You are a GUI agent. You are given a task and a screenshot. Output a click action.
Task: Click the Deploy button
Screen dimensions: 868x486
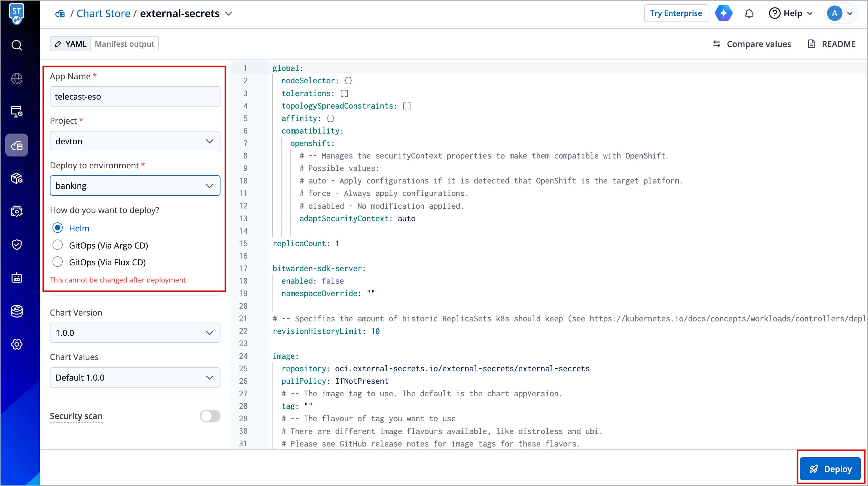(830, 469)
